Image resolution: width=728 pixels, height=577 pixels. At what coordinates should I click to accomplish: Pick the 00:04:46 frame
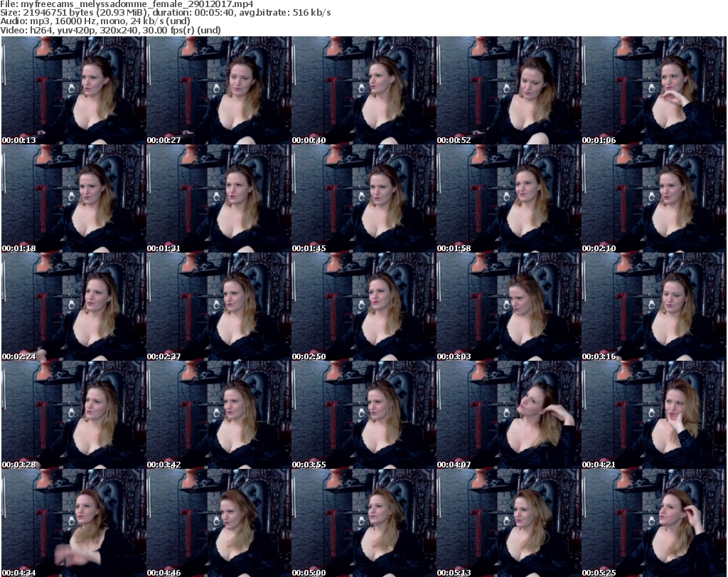pos(219,523)
